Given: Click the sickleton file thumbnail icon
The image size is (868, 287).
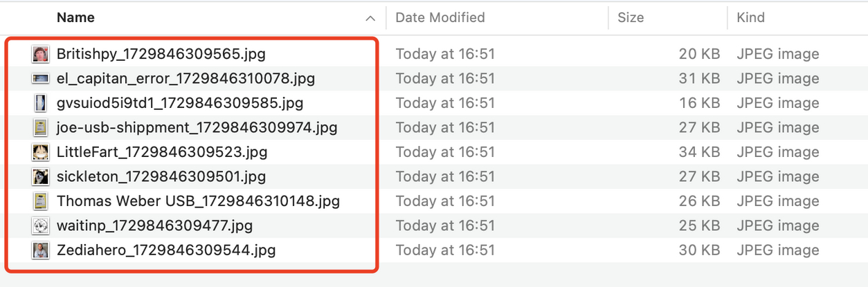Looking at the screenshot, I should [x=41, y=177].
